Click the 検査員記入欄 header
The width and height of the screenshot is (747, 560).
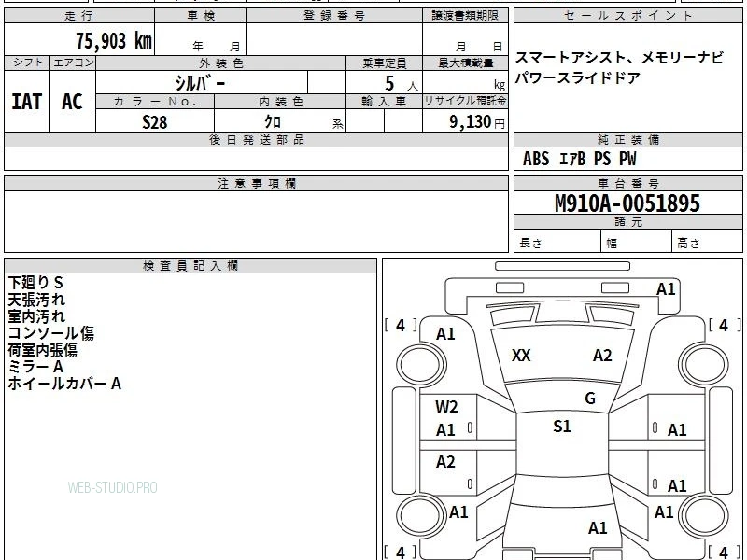click(190, 266)
